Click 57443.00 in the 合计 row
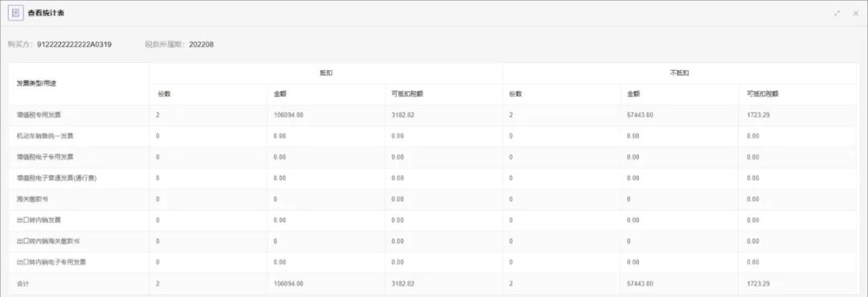Viewport: 868px width, 297px height. click(x=641, y=283)
